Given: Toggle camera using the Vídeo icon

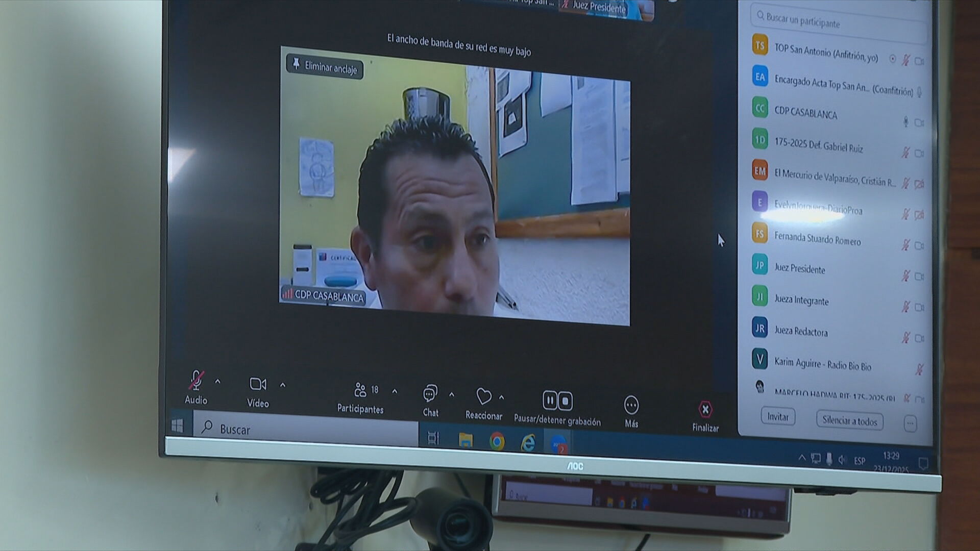Looking at the screenshot, I should pyautogui.click(x=258, y=384).
